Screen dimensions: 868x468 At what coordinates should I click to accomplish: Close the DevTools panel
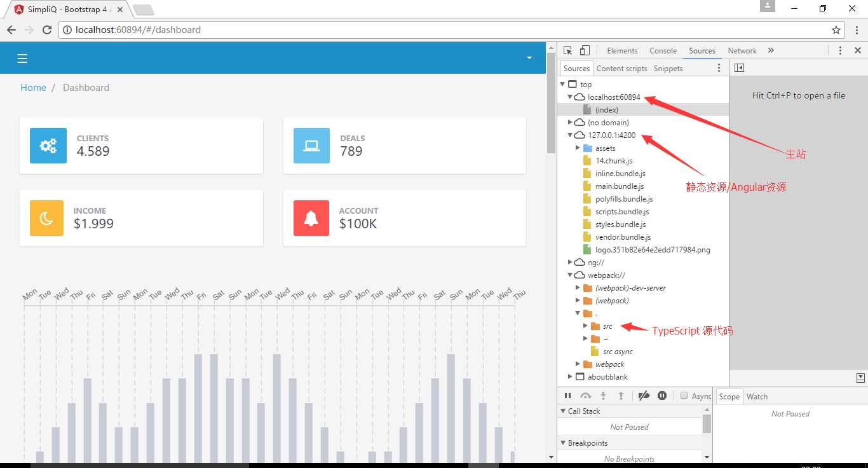[857, 51]
